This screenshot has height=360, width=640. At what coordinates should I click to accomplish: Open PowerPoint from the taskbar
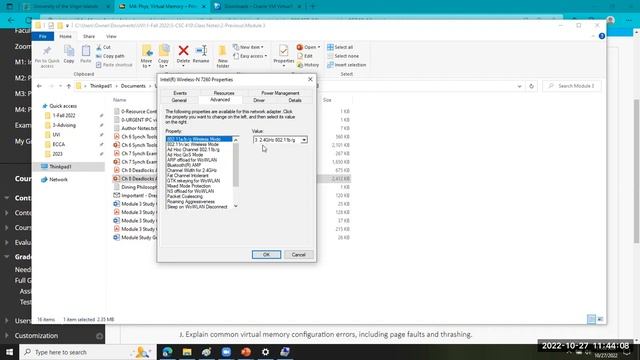tap(246, 352)
